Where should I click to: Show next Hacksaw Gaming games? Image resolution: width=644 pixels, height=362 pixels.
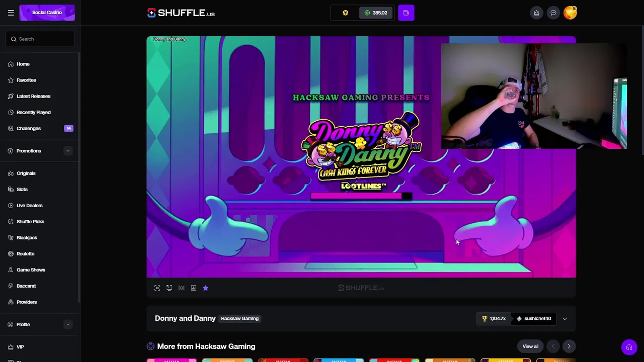[x=569, y=346]
